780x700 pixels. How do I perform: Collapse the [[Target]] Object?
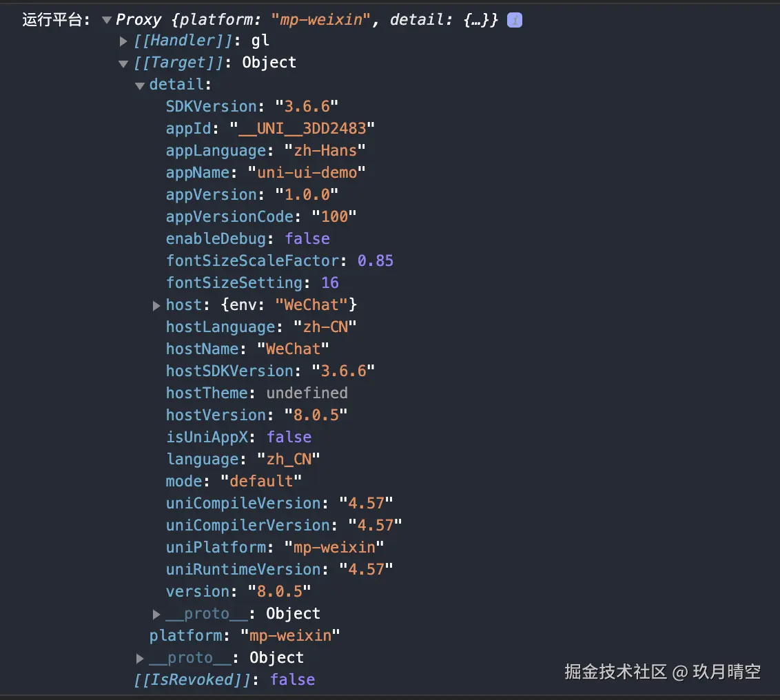pyautogui.click(x=123, y=63)
